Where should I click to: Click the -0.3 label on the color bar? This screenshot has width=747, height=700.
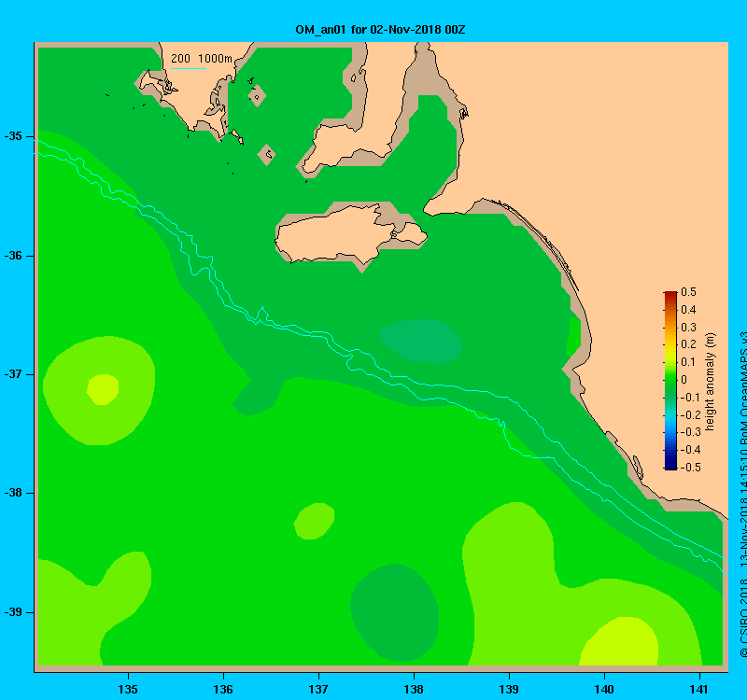690,432
